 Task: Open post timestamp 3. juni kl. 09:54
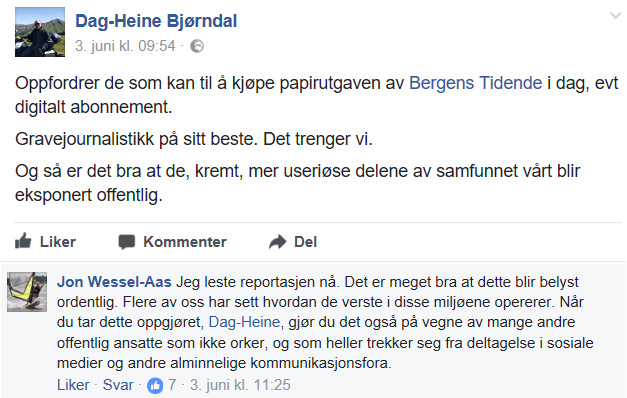click(125, 46)
